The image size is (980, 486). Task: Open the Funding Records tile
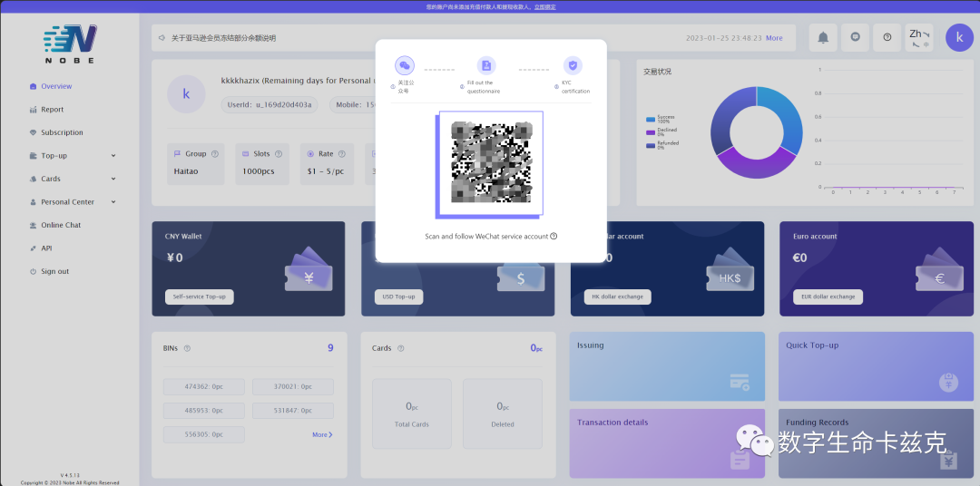coord(876,443)
